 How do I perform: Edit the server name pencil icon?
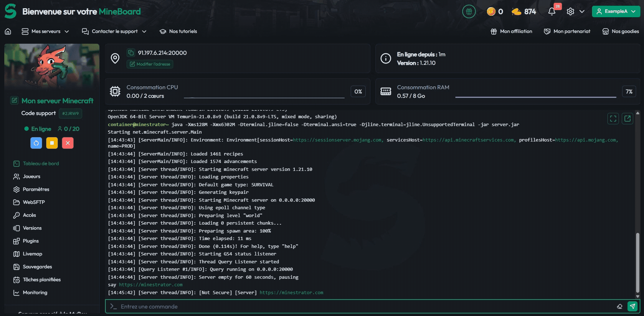pyautogui.click(x=14, y=100)
